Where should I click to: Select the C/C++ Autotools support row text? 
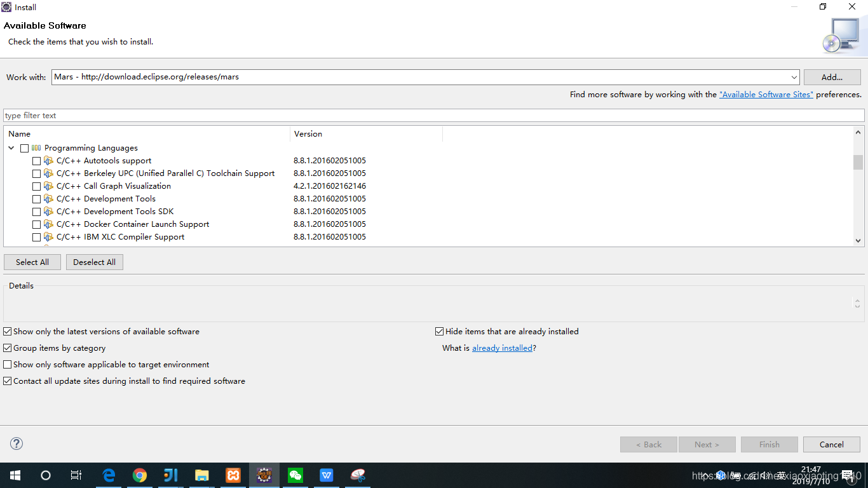(x=104, y=161)
